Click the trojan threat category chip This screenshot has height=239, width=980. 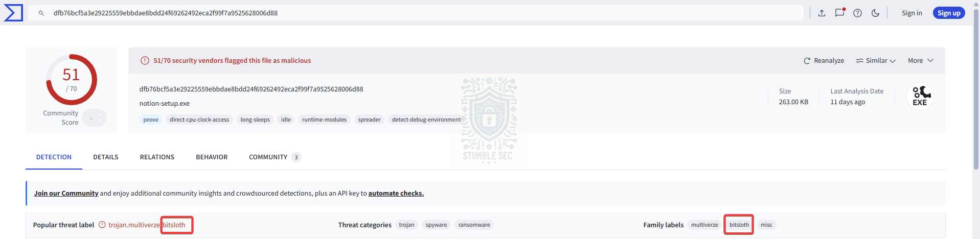tap(406, 225)
